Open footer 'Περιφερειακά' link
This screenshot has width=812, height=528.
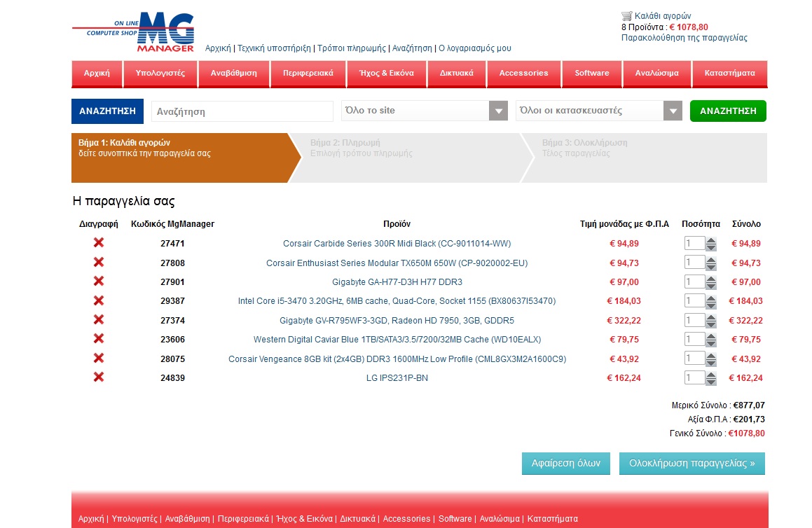click(x=243, y=519)
